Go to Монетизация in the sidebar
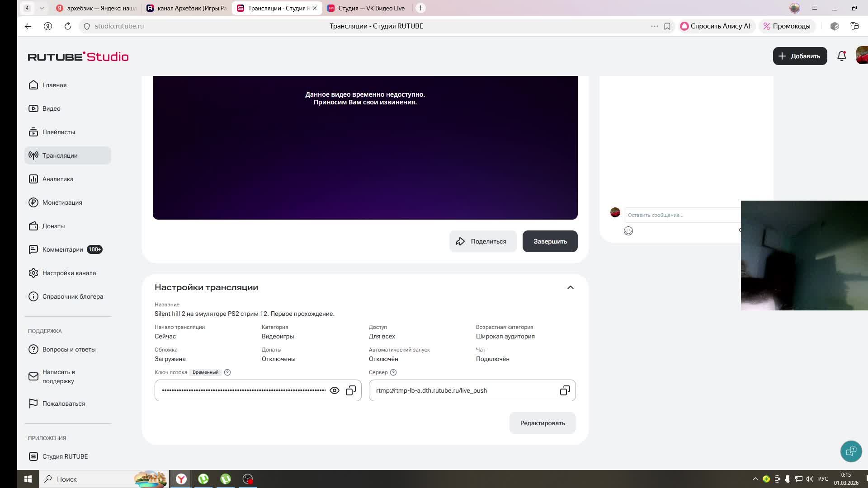Viewport: 868px width, 488px height. pos(62,202)
